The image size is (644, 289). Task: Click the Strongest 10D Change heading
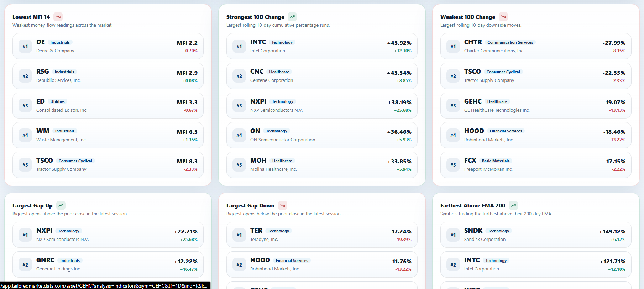pyautogui.click(x=255, y=17)
